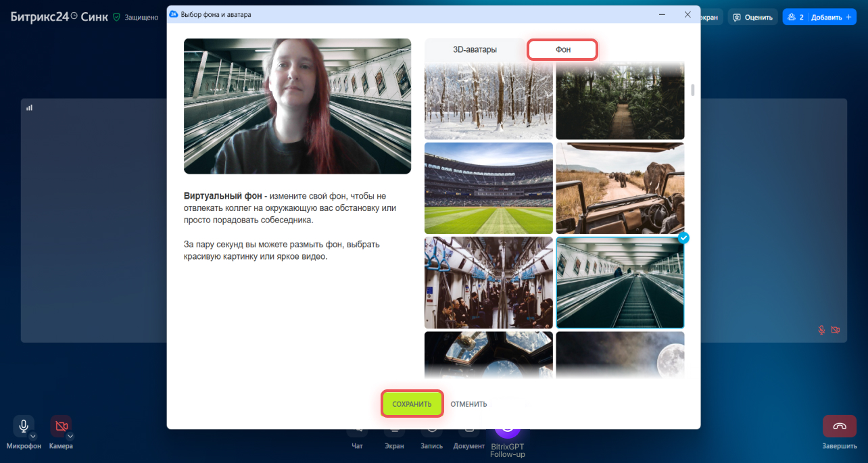Choose the stadium background thumbnail
This screenshot has width=868, height=463.
click(488, 188)
